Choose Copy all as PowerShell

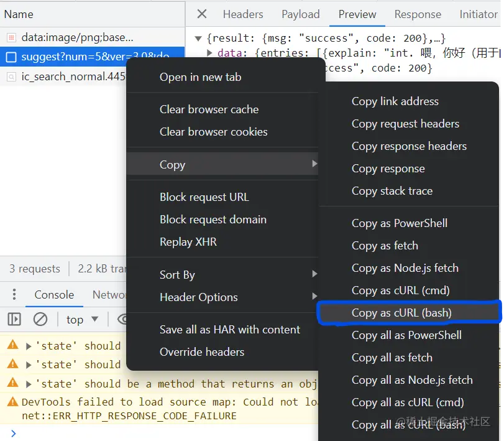tap(409, 335)
